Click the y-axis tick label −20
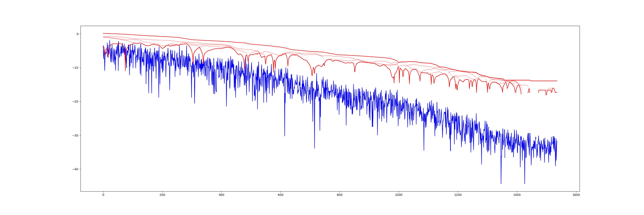This screenshot has width=644, height=215. (75, 102)
